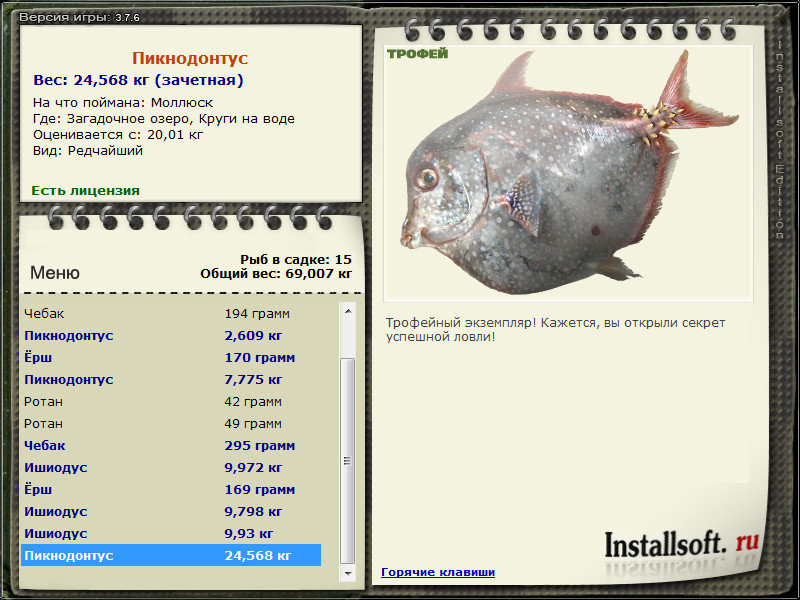Open the Меню link
The width and height of the screenshot is (800, 600).
[55, 272]
